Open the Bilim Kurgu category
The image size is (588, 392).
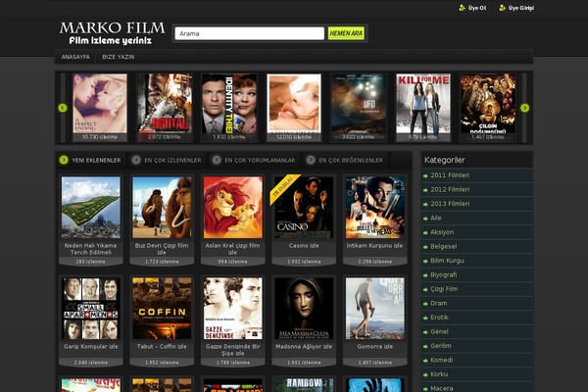pyautogui.click(x=447, y=261)
